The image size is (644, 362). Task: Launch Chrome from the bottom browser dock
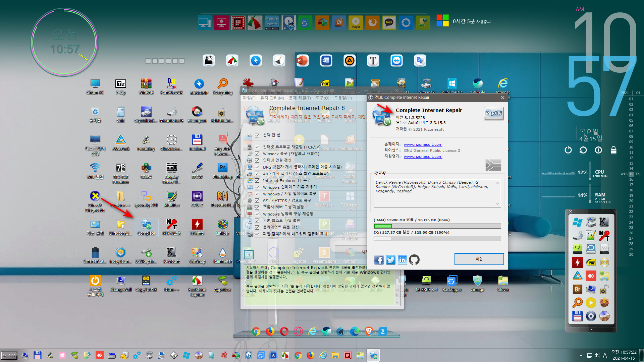[x=256, y=331]
